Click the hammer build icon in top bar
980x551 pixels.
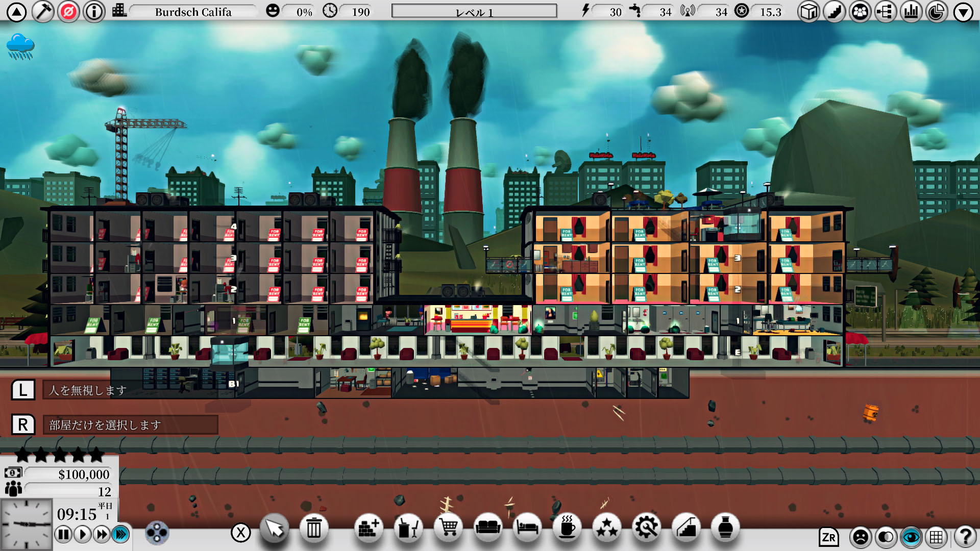pos(43,11)
